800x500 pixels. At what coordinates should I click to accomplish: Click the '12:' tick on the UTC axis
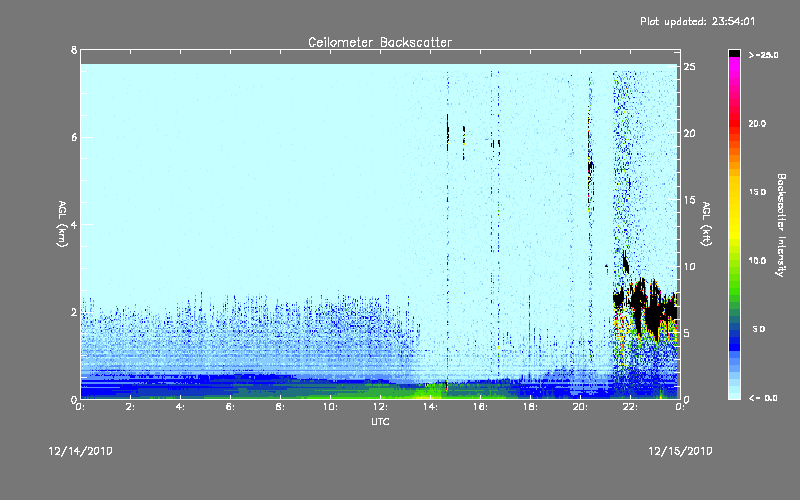[380, 407]
